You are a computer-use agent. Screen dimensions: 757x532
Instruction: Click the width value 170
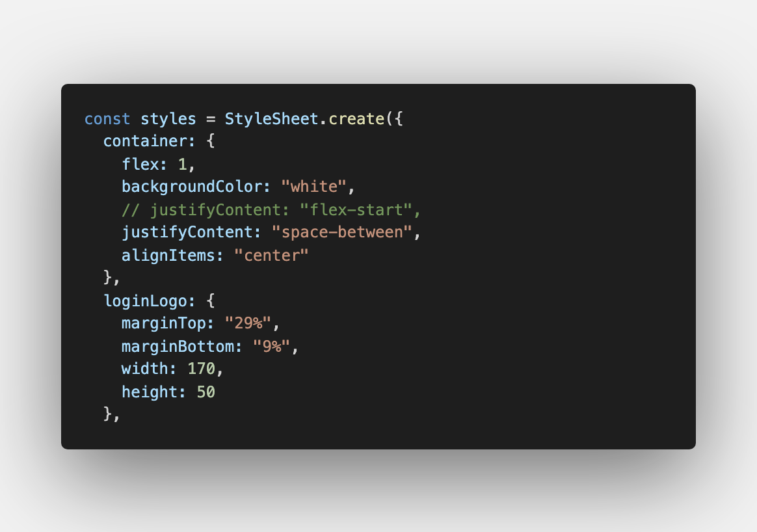(x=201, y=369)
